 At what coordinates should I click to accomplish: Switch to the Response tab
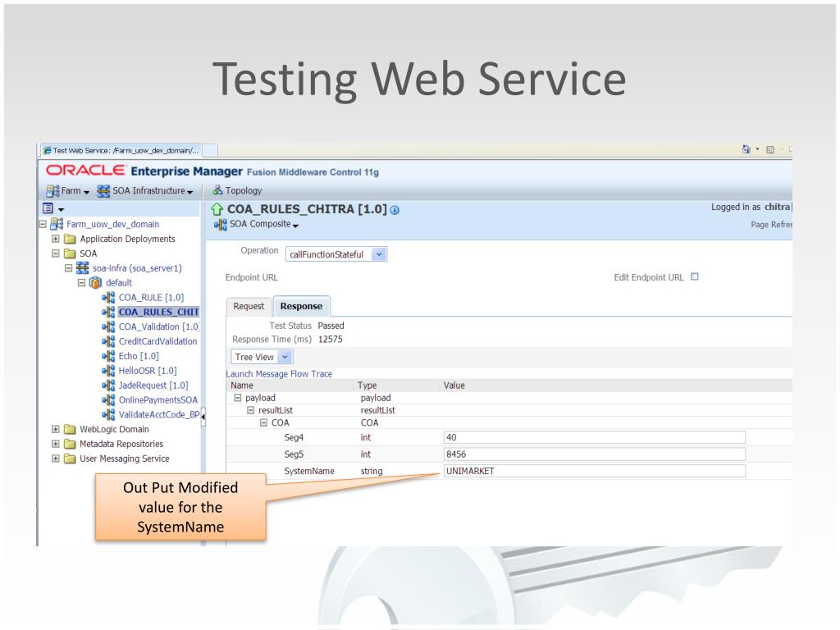click(x=302, y=306)
